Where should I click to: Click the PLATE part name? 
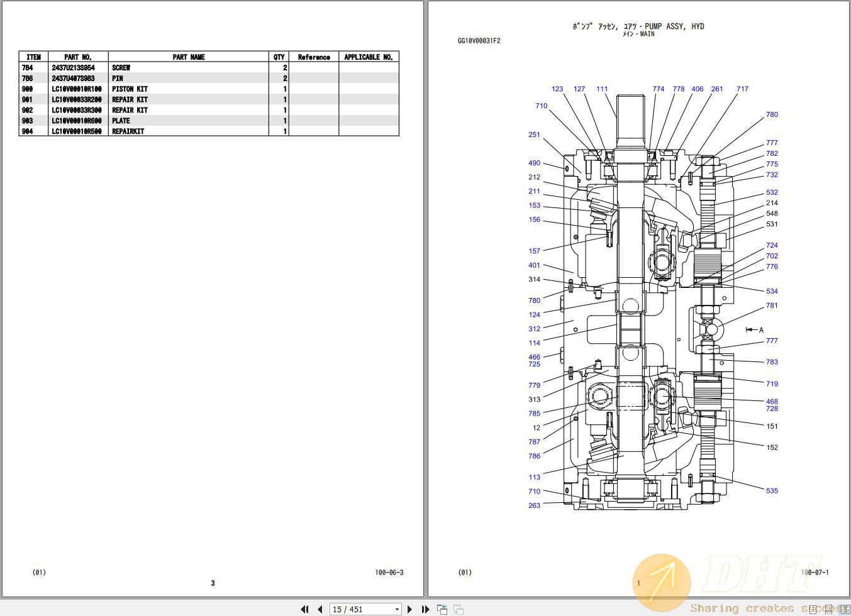click(x=121, y=121)
